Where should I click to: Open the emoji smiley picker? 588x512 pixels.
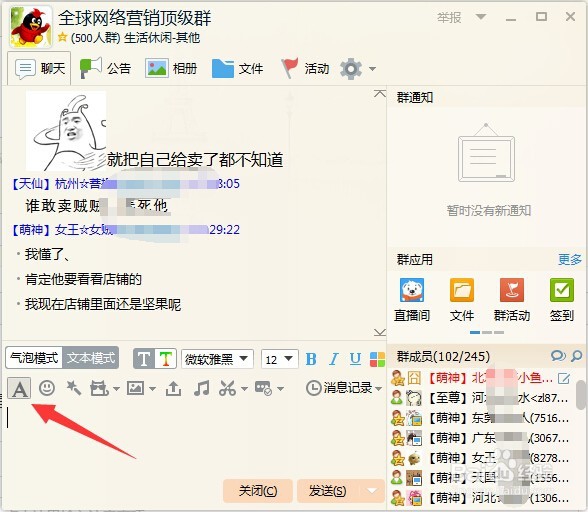point(47,388)
